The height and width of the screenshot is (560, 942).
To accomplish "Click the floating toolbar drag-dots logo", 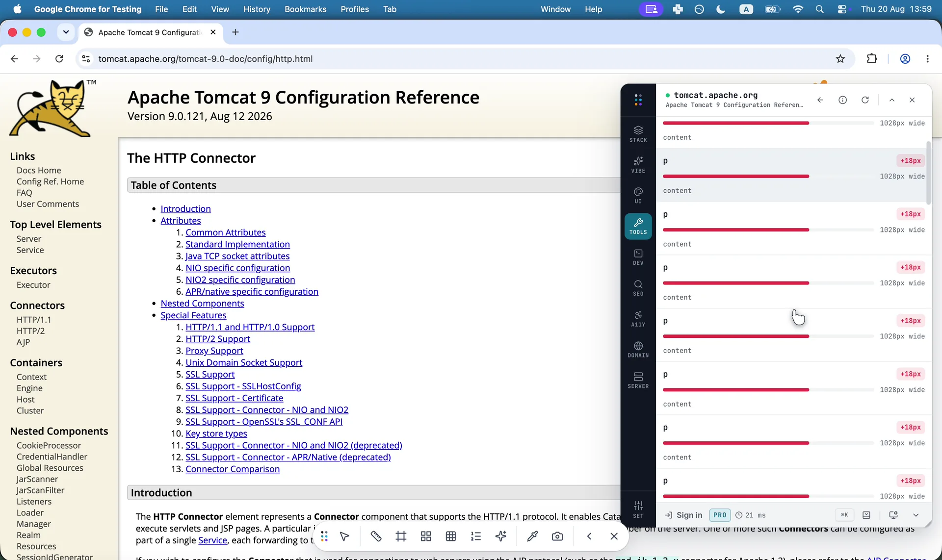I will click(x=324, y=536).
